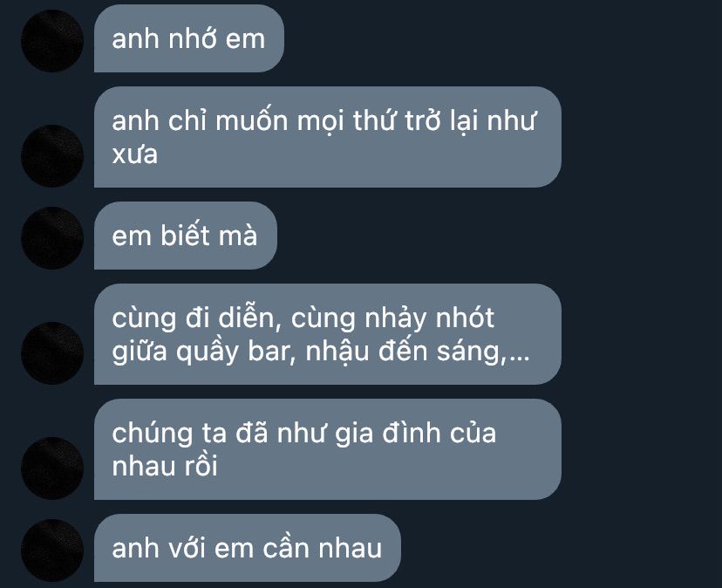Select the "anh nhớ em" message bubble
The width and height of the screenshot is (722, 588).
pyautogui.click(x=189, y=38)
